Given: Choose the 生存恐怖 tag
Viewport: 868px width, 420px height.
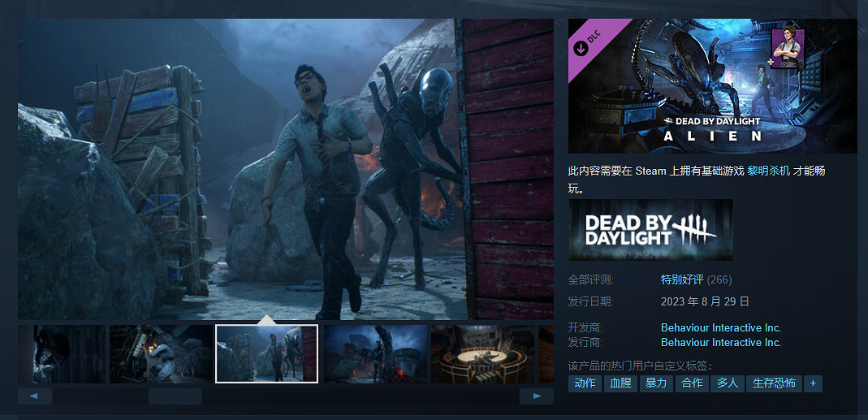Looking at the screenshot, I should 773,383.
